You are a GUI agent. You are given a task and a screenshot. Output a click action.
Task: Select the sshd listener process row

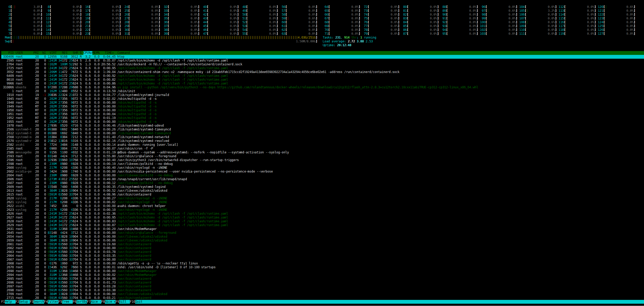point(322,267)
